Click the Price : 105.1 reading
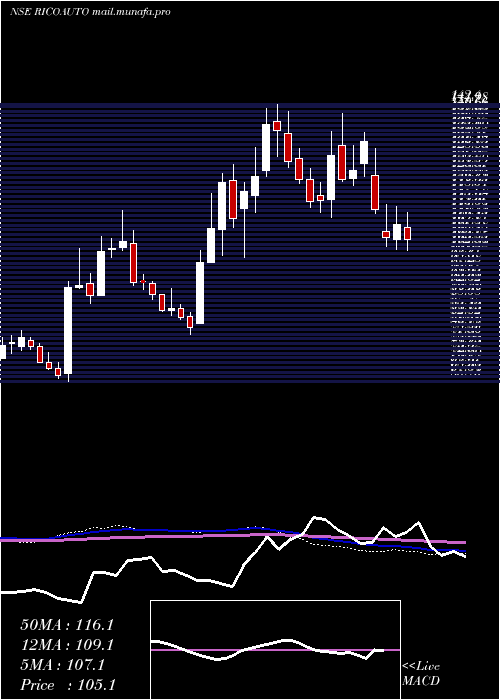 click(68, 685)
